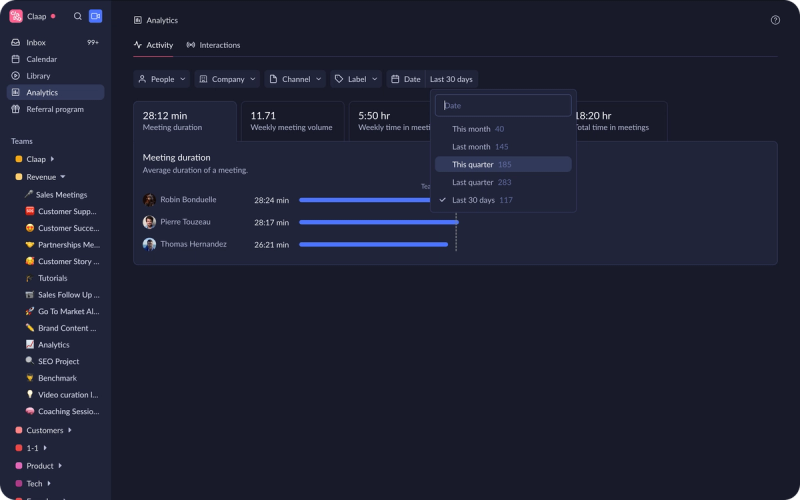The image size is (800, 500).
Task: Open search with magnifier icon
Action: point(78,16)
